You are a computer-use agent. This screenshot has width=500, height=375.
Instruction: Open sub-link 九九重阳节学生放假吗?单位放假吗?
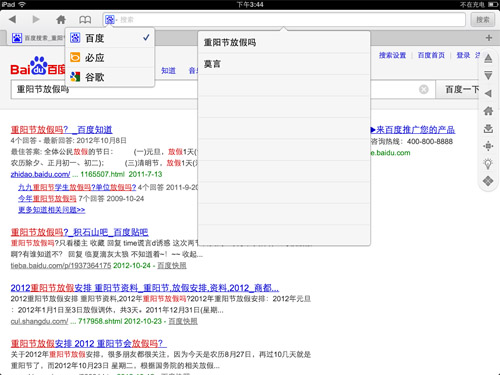(x=77, y=187)
